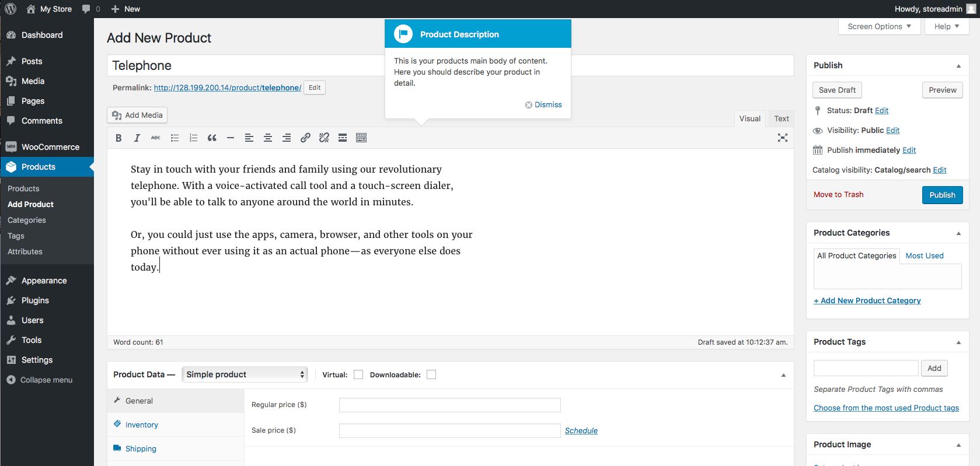Image resolution: width=980 pixels, height=466 pixels.
Task: Collapse the Product Categories panel
Action: click(x=958, y=233)
